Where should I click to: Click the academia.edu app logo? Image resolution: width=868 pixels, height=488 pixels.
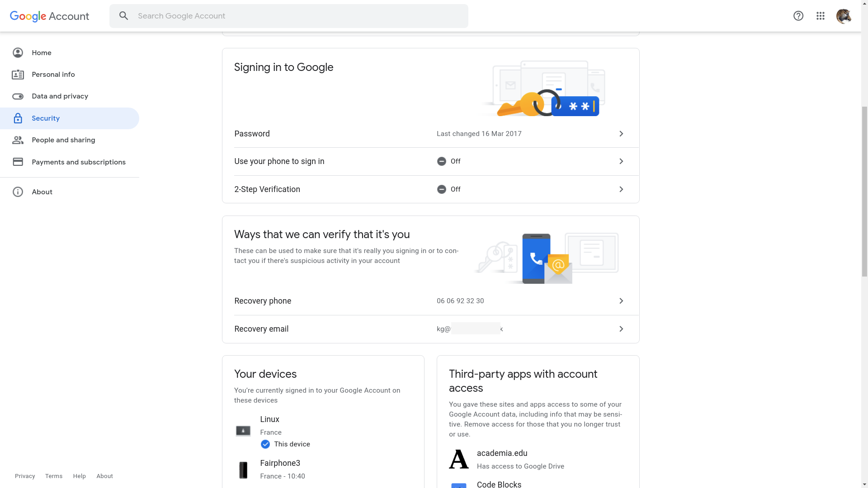(x=459, y=459)
